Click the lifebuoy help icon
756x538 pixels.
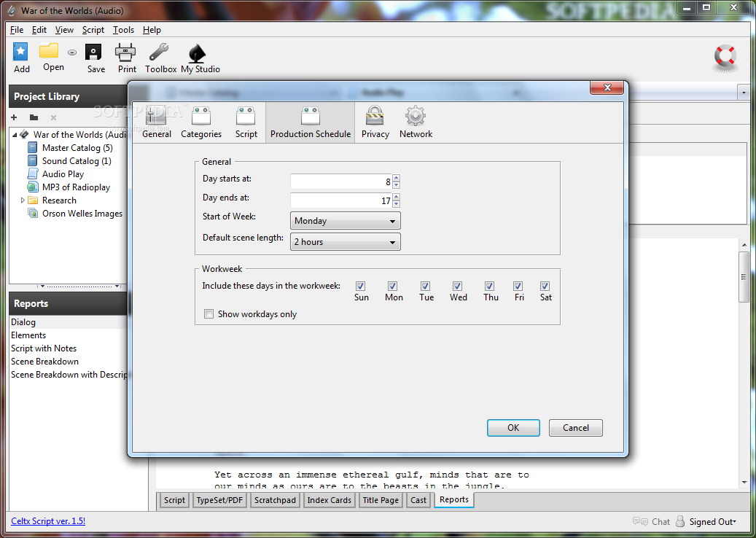pyautogui.click(x=725, y=58)
